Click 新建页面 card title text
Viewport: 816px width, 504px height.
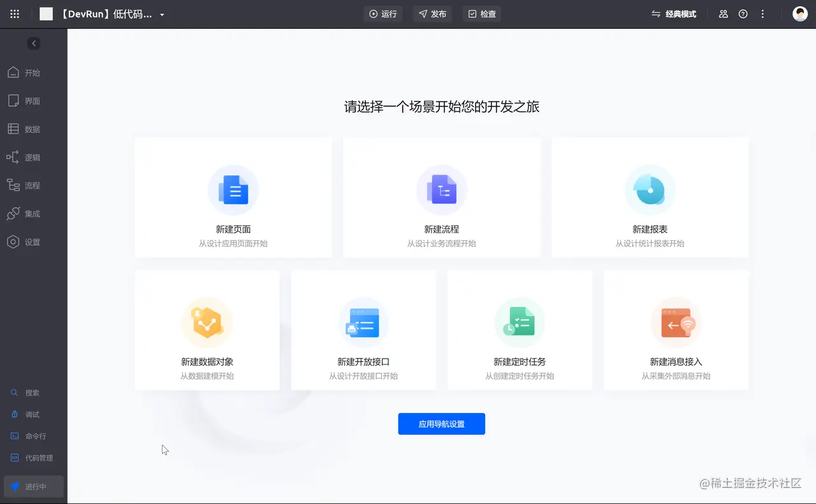coord(233,229)
